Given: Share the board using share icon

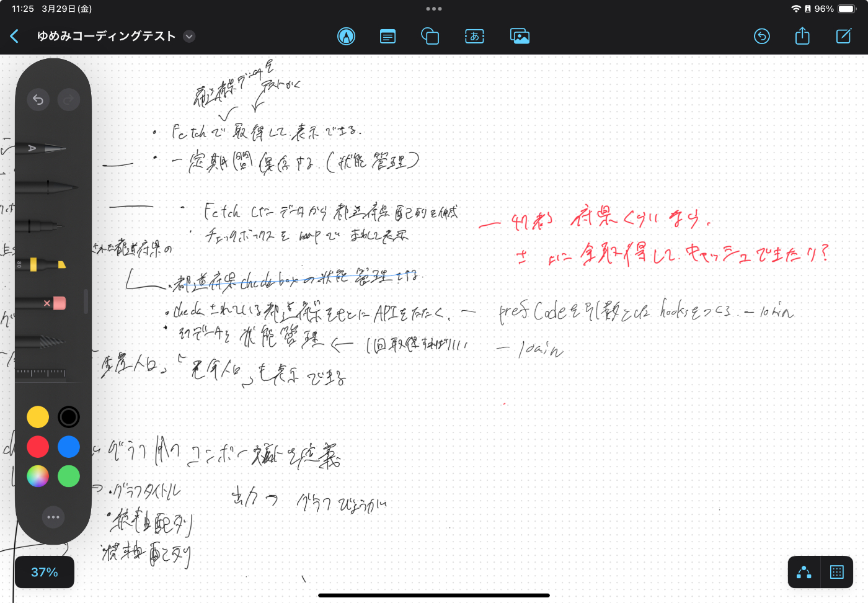Looking at the screenshot, I should click(x=802, y=36).
